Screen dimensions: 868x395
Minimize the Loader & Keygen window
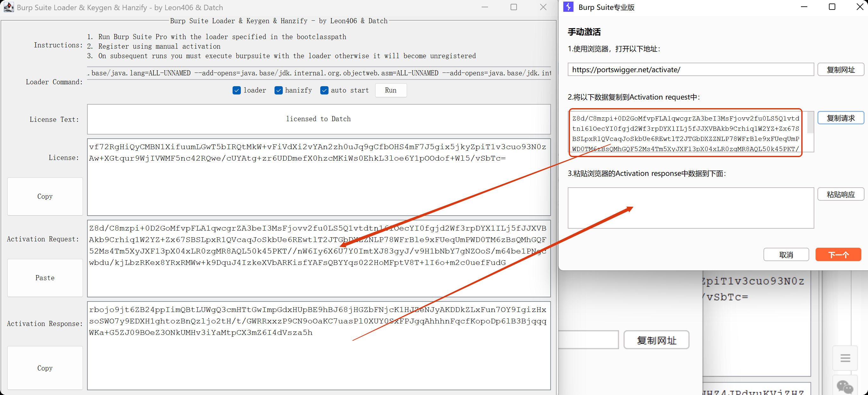point(485,7)
